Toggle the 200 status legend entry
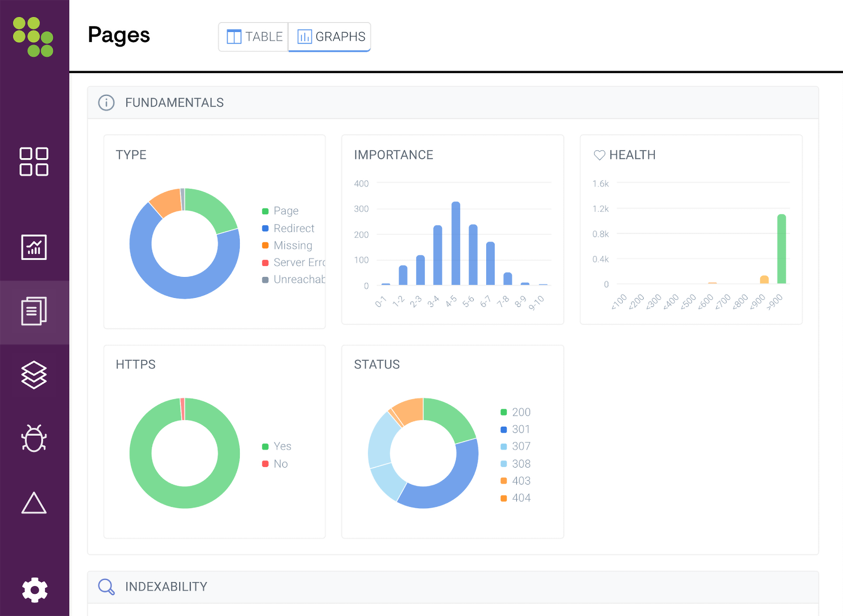Screen dimensions: 843x616 (516, 412)
